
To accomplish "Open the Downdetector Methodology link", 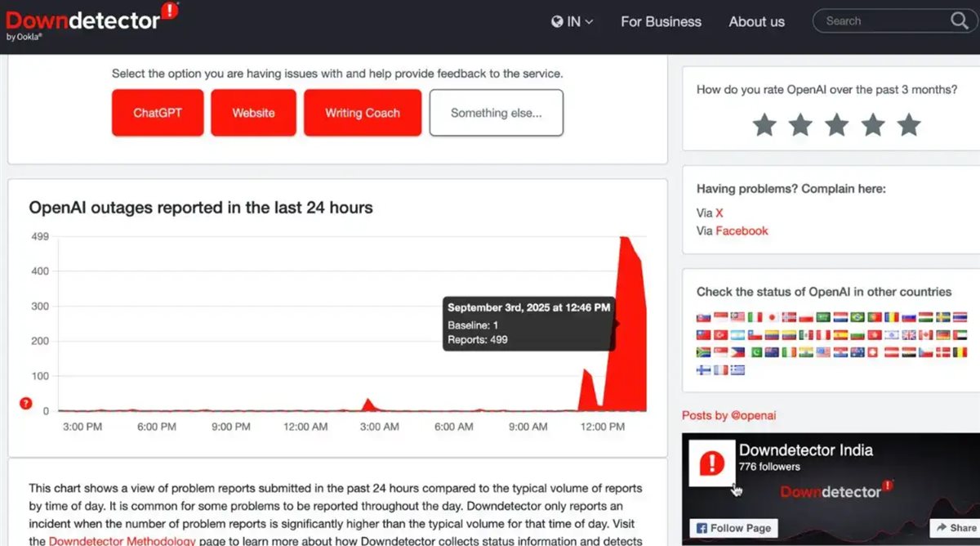I will 122,540.
